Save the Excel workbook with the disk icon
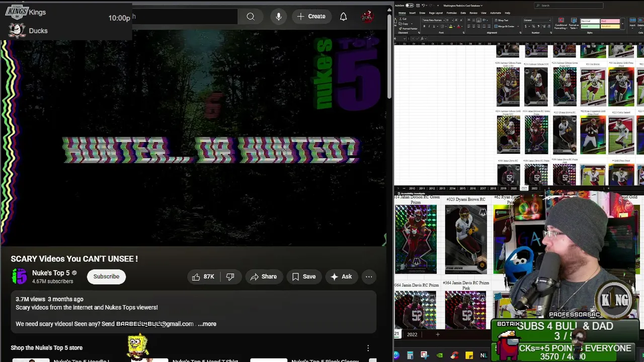The image size is (644, 362). pyautogui.click(x=418, y=6)
